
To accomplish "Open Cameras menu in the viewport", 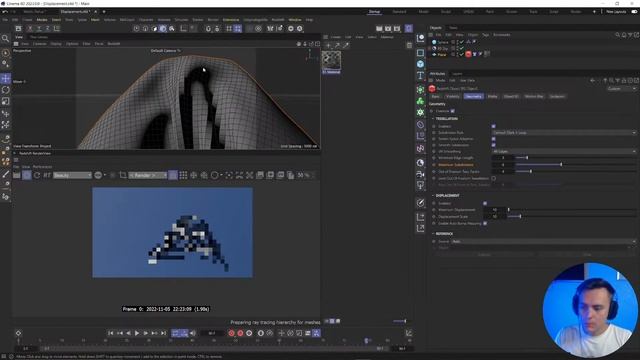I will coord(40,44).
